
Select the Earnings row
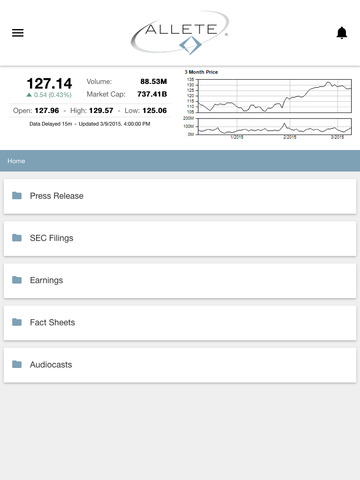coord(180,281)
